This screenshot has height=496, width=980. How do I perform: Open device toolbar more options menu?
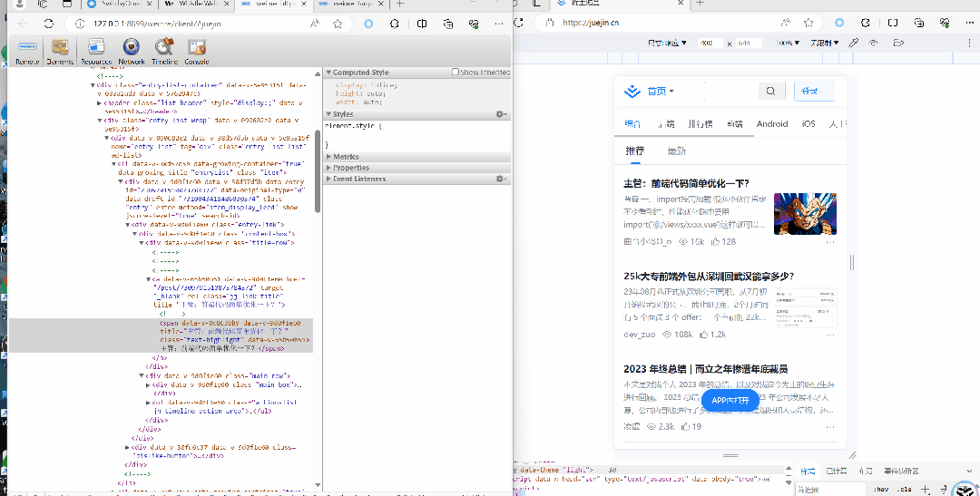970,44
